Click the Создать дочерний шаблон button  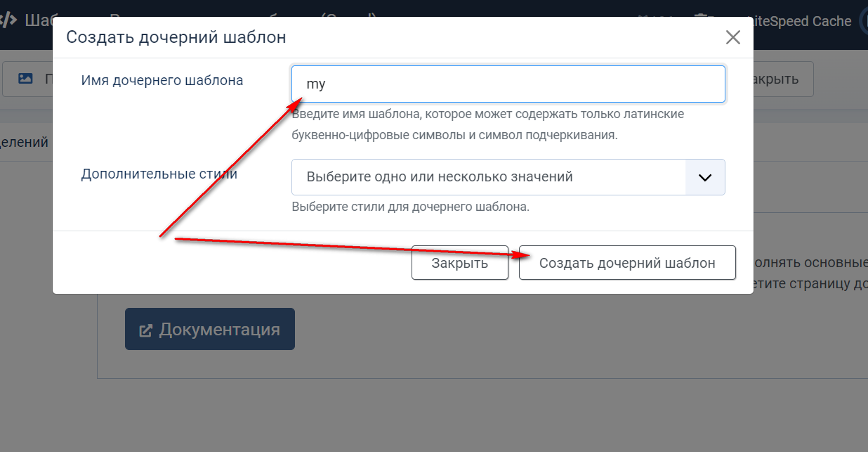point(626,263)
